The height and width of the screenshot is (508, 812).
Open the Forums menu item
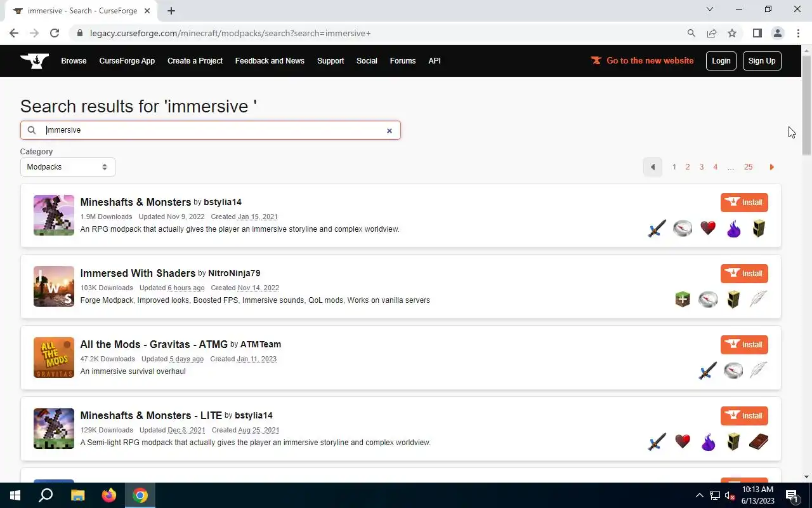403,61
